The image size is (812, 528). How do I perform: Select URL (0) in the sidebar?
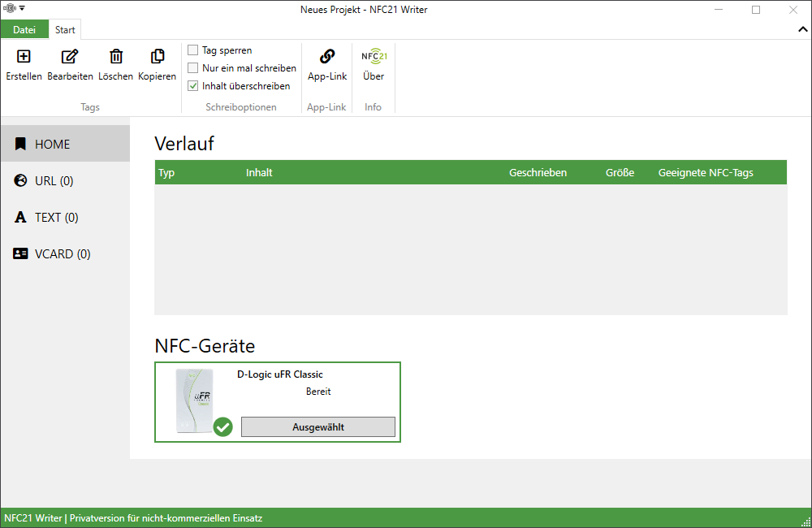click(x=65, y=180)
